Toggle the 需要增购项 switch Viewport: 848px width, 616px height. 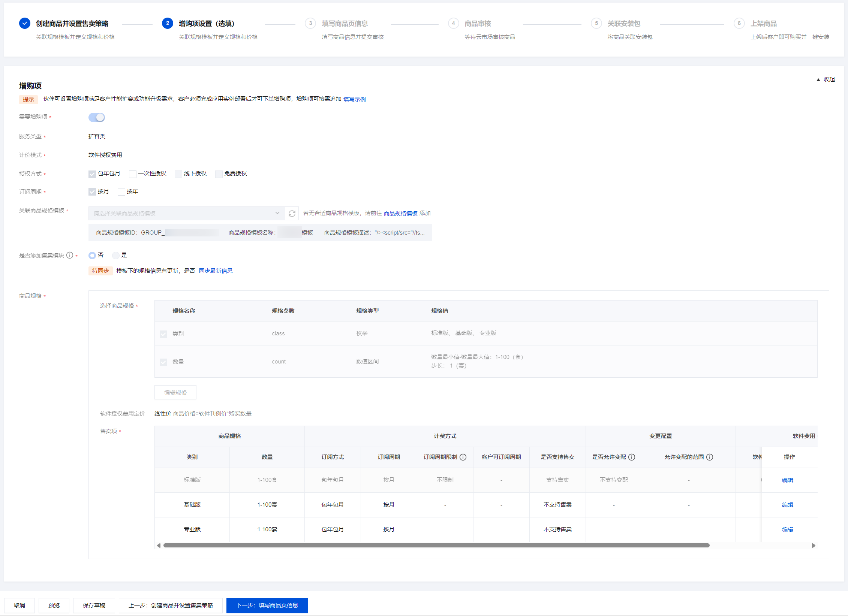pyautogui.click(x=97, y=118)
